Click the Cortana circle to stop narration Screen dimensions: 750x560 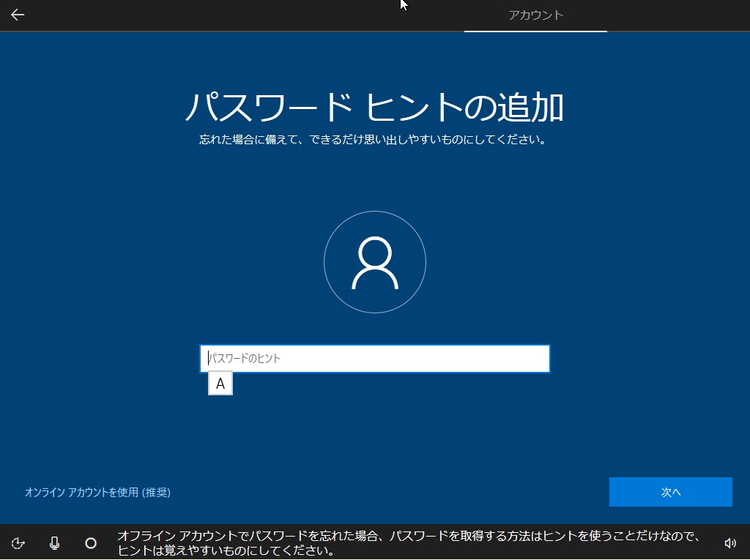89,542
